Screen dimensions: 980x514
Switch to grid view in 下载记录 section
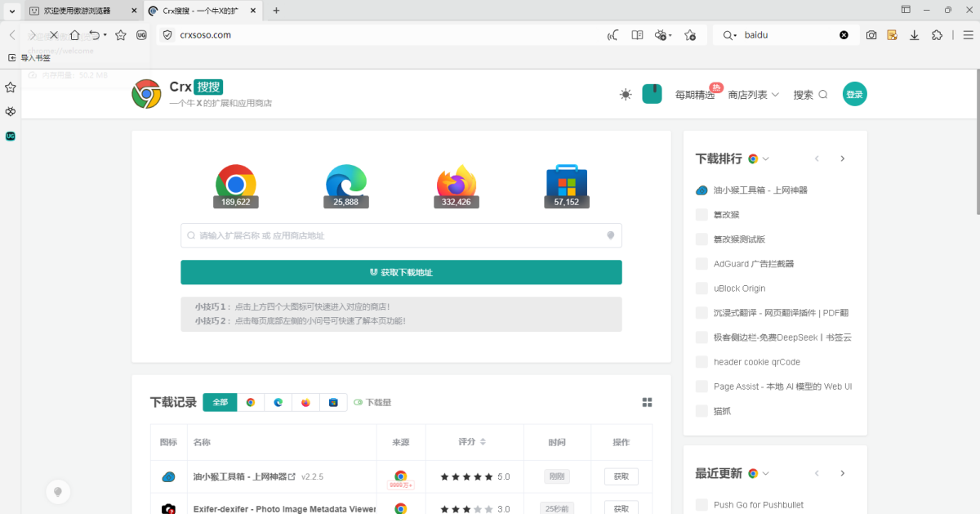[647, 402]
